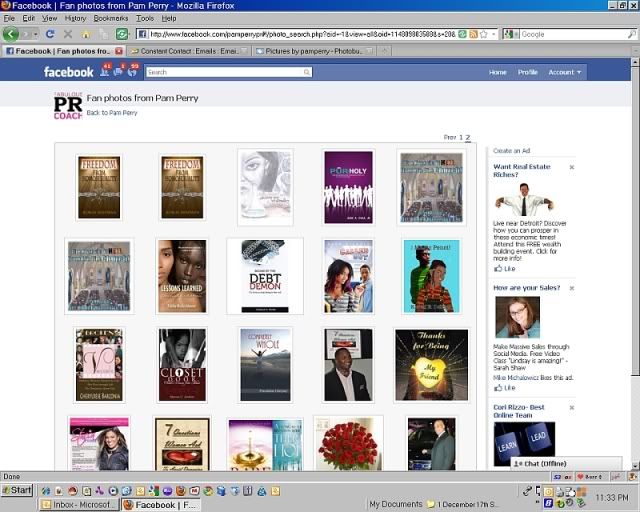The width and height of the screenshot is (640, 512).
Task: Open the Bookmarks menu
Action: 111,18
